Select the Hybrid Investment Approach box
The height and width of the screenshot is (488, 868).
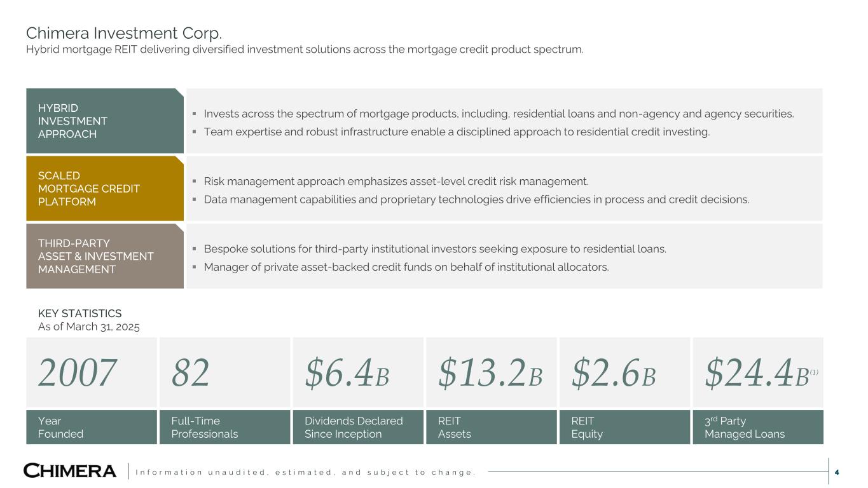coord(104,121)
